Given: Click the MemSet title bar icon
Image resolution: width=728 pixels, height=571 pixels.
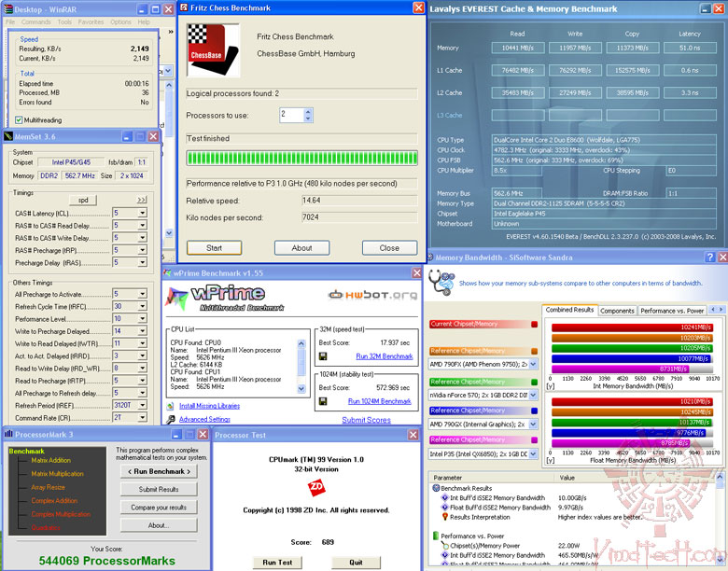Looking at the screenshot, I should (x=8, y=136).
